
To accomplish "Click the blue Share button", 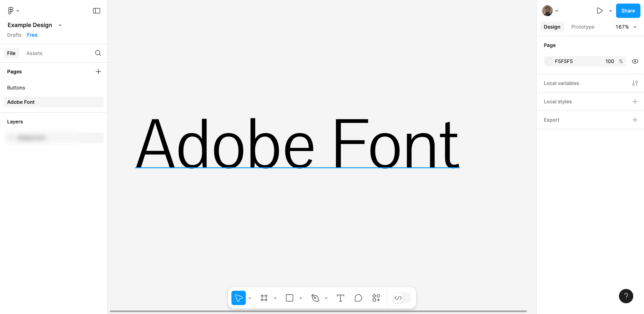I will (628, 11).
